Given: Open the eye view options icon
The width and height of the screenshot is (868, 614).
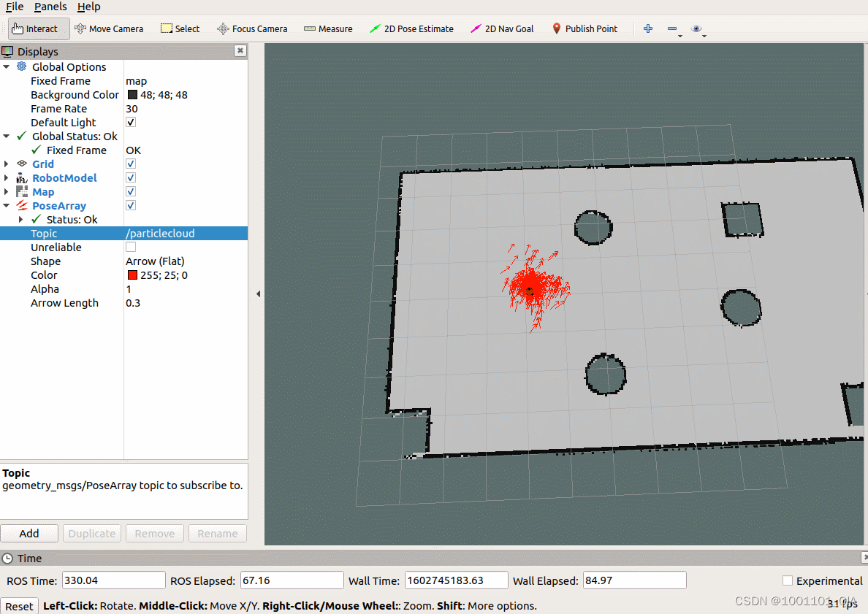Looking at the screenshot, I should tap(696, 28).
